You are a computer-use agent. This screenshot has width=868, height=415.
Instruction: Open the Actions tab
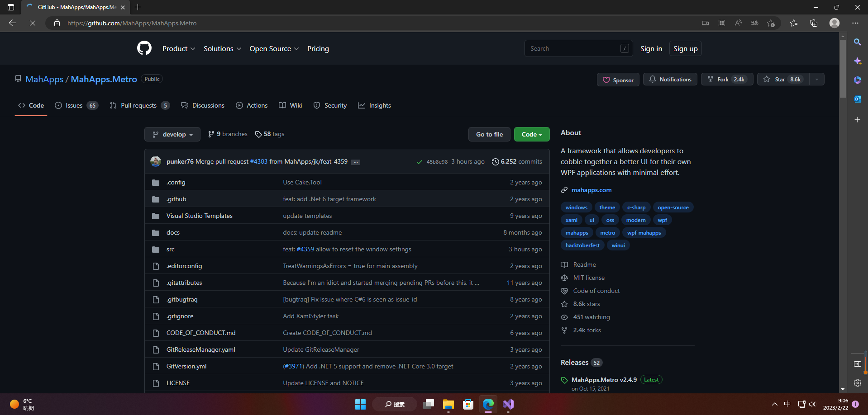252,105
